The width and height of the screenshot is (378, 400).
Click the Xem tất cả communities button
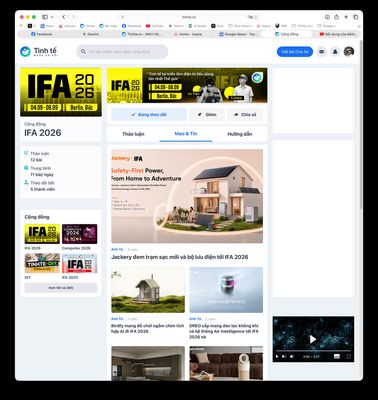tap(61, 287)
